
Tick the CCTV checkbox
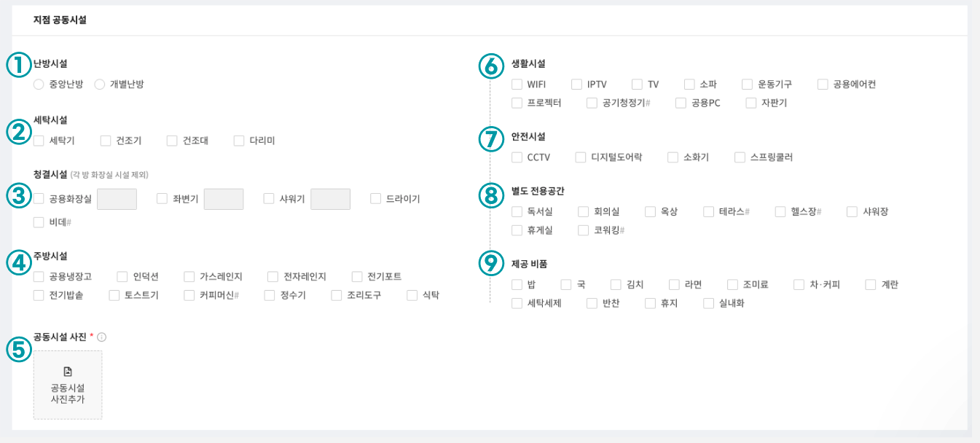pos(517,157)
